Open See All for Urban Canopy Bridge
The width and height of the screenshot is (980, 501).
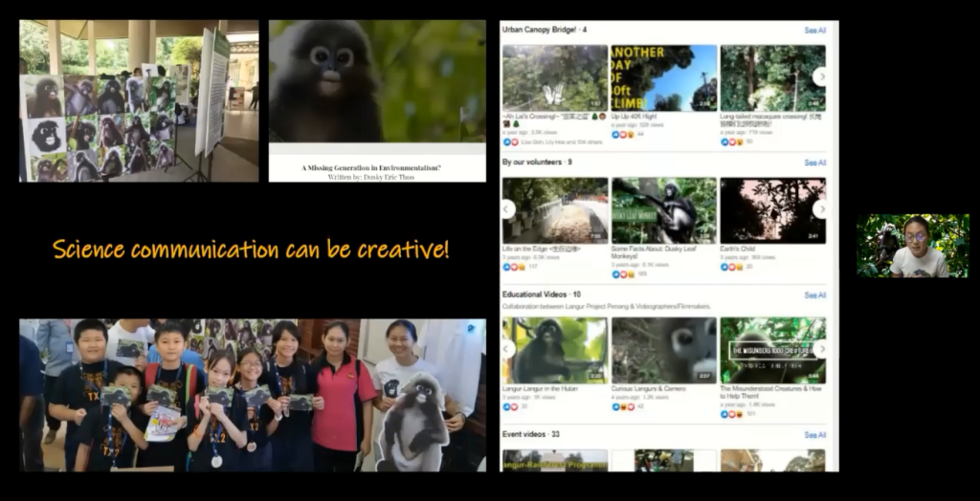[814, 31]
